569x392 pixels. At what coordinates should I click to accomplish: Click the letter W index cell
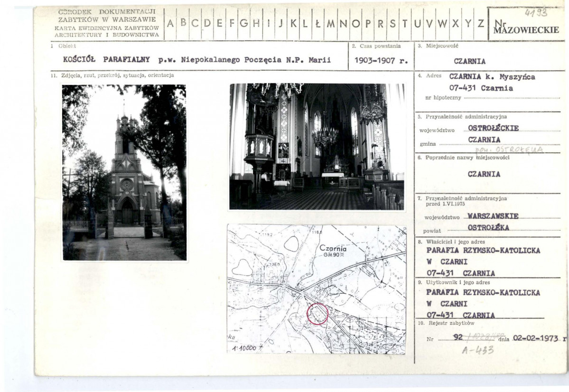pyautogui.click(x=442, y=24)
